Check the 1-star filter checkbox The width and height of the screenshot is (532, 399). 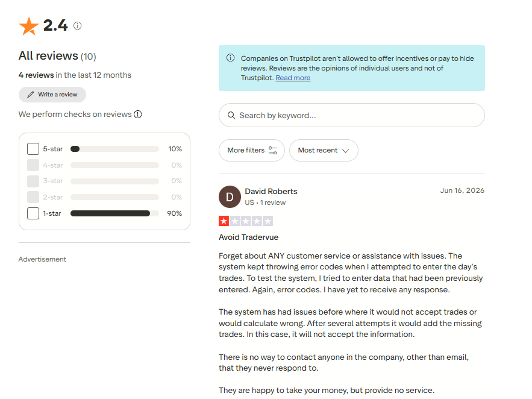coord(33,213)
